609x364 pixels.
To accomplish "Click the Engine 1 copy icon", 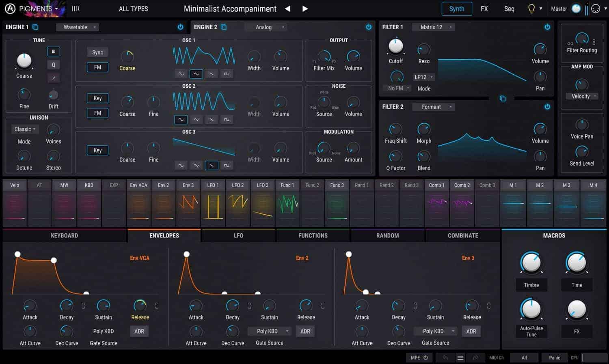I will (35, 27).
